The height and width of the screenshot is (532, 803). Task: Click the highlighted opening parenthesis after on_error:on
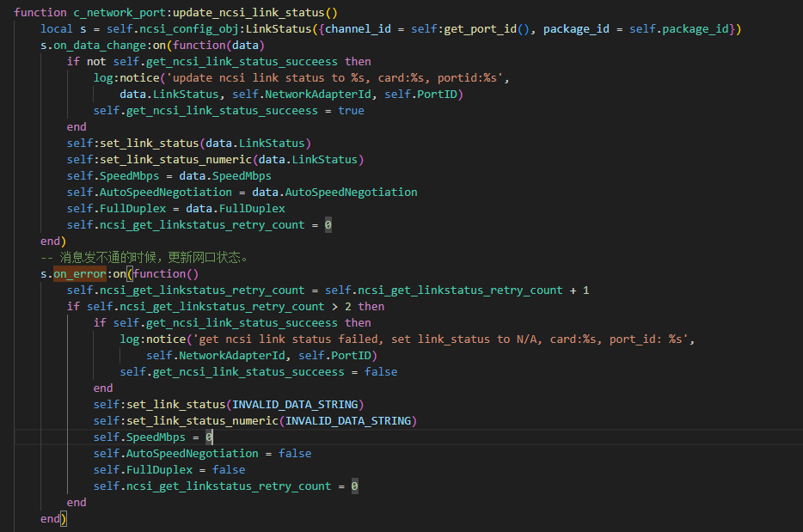coord(130,274)
